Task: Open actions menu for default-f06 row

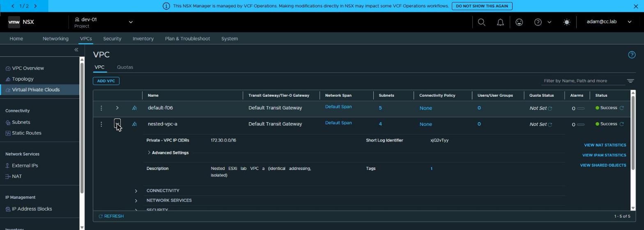Action: pos(101,108)
